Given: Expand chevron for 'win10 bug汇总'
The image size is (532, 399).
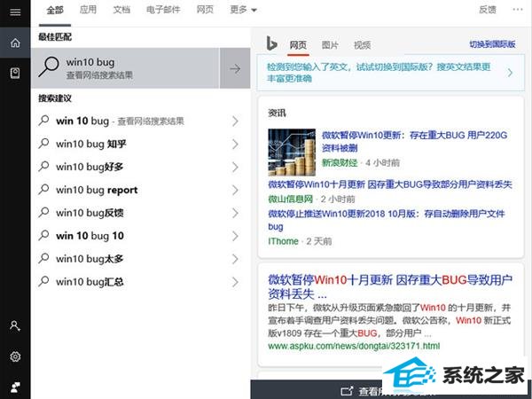Looking at the screenshot, I should coord(235,282).
